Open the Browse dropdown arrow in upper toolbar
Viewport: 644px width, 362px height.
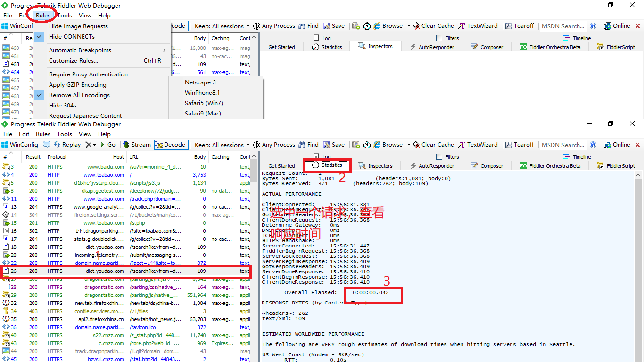click(x=409, y=26)
